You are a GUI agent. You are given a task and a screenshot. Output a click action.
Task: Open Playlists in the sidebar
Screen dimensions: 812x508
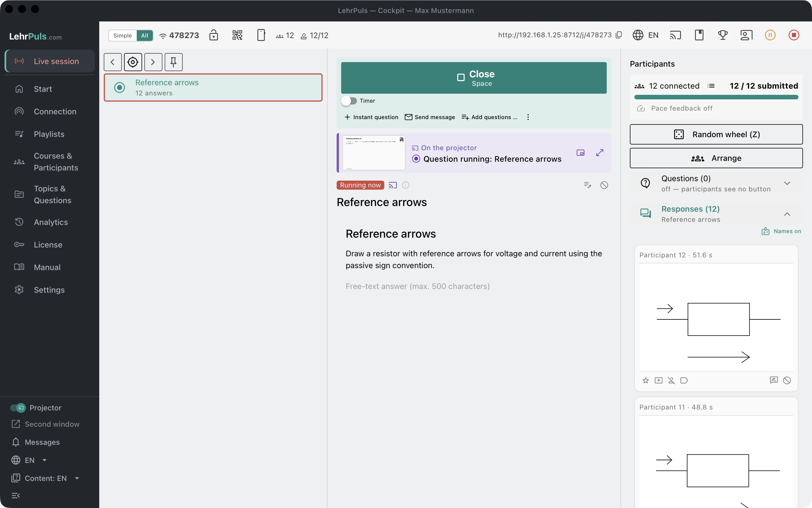pos(50,134)
